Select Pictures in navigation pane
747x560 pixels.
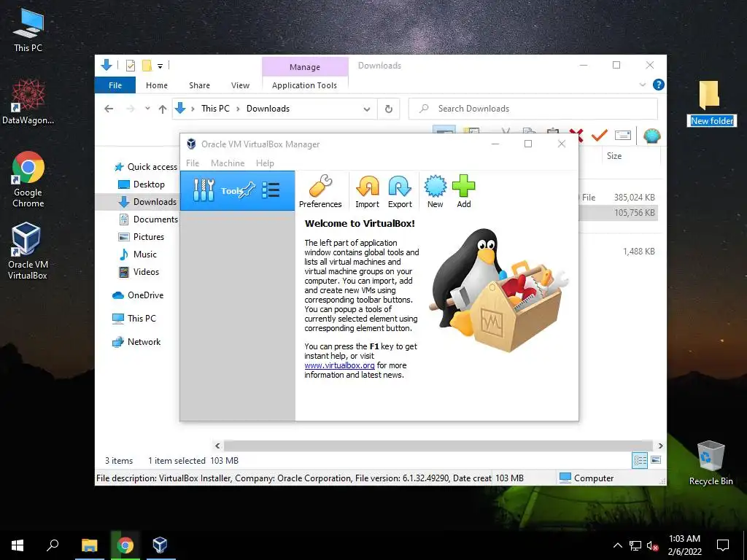[141, 237]
